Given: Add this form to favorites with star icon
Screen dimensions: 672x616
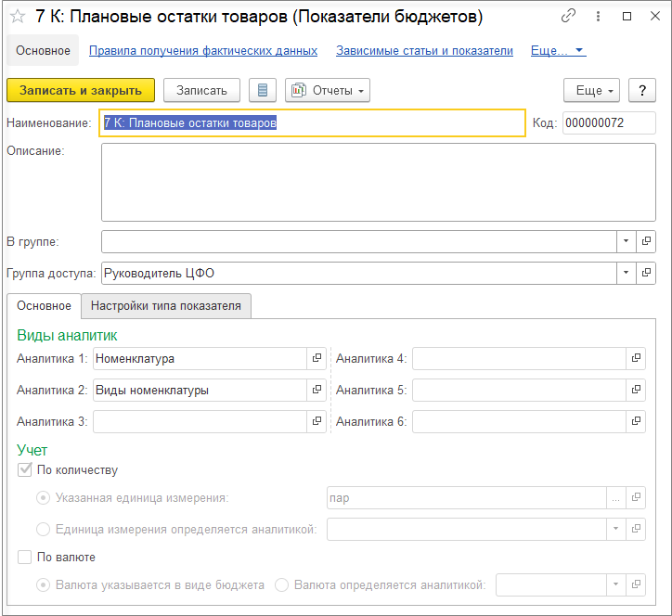Looking at the screenshot, I should click(17, 18).
